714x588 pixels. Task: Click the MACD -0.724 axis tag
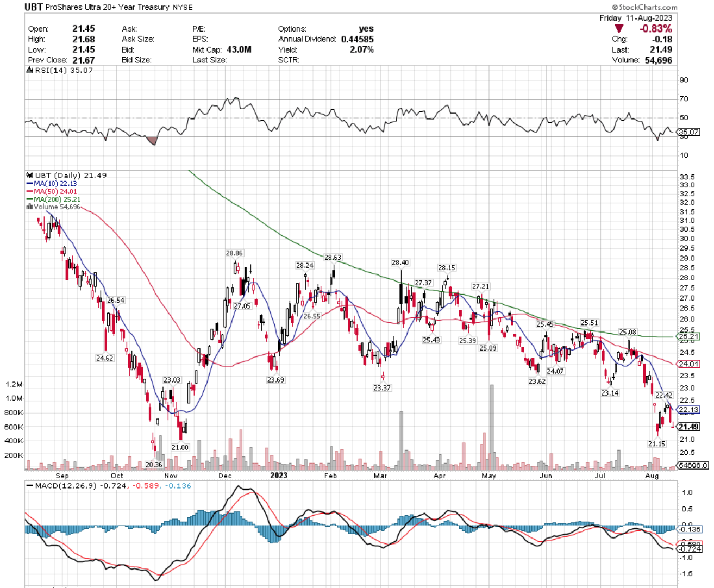(x=689, y=549)
